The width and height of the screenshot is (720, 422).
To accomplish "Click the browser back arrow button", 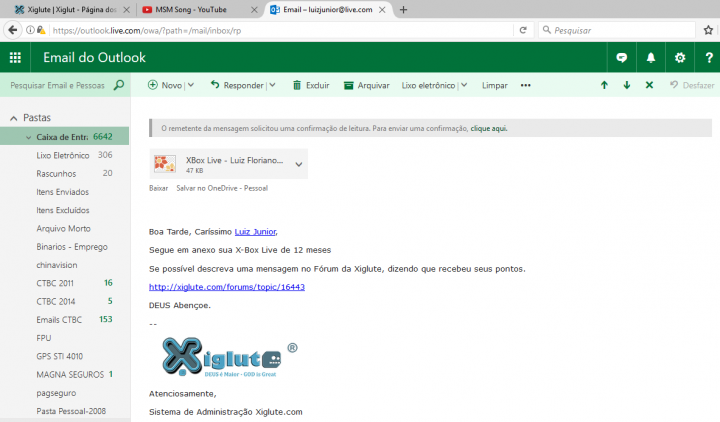I will [x=13, y=30].
